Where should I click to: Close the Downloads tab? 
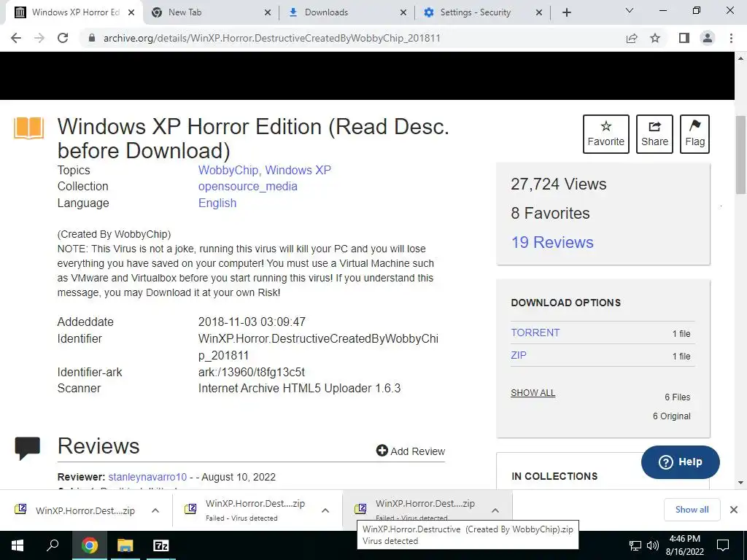coord(403,12)
